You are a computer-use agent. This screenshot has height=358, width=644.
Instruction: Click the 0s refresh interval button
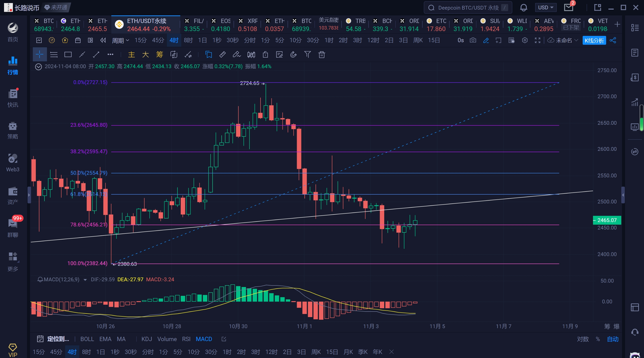461,40
